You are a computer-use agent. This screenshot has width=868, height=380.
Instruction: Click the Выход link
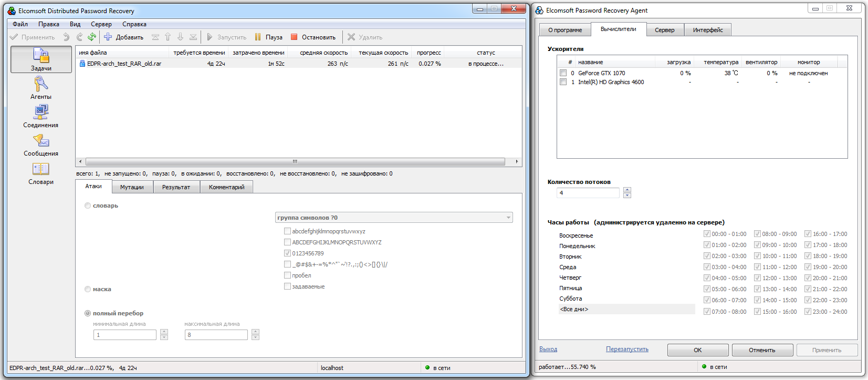(548, 349)
